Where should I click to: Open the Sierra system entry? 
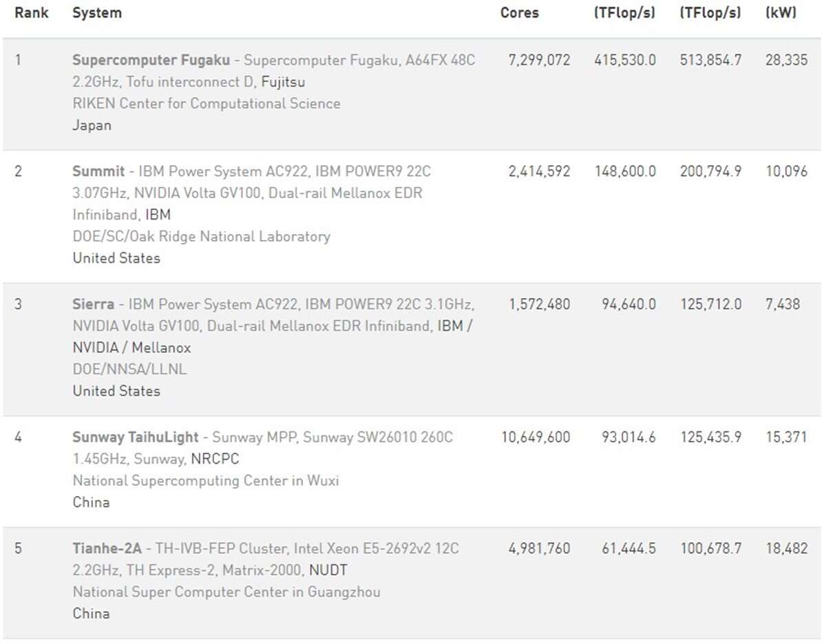tap(93, 303)
